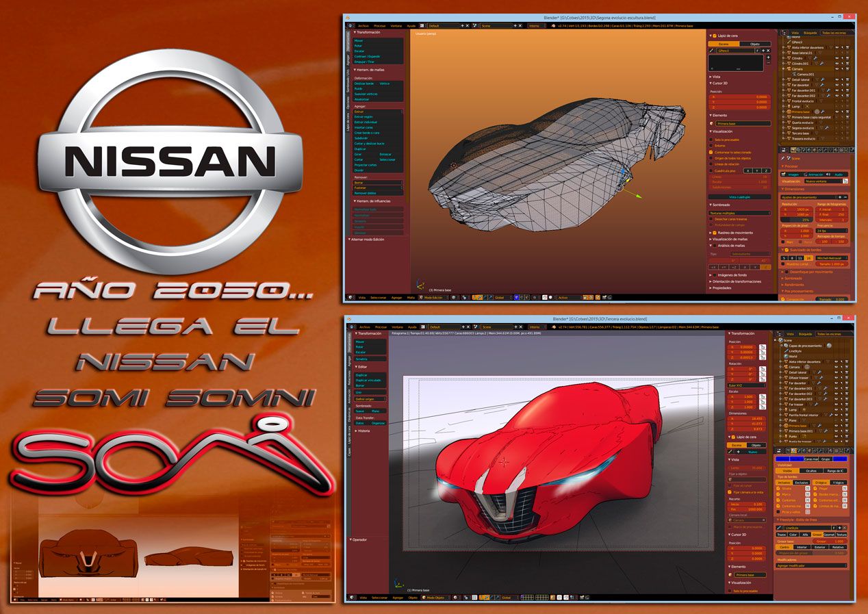Add a new scene beside Scene field in top Blender window
This screenshot has width=868, height=614.
(x=513, y=25)
